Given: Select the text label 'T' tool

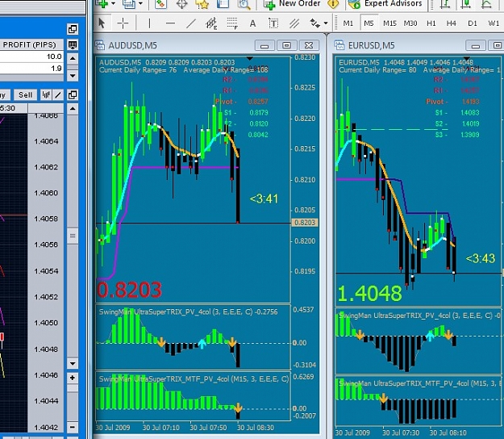Looking at the screenshot, I should click(273, 23).
